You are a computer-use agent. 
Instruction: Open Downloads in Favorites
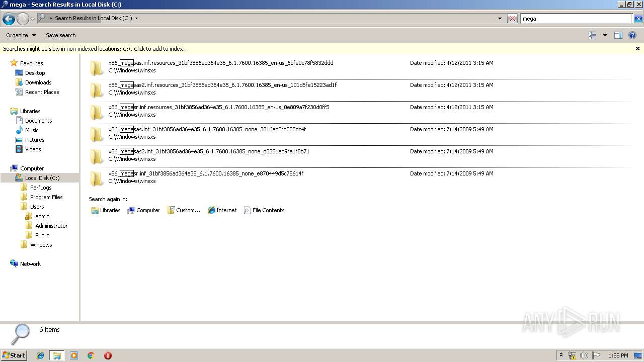38,82
